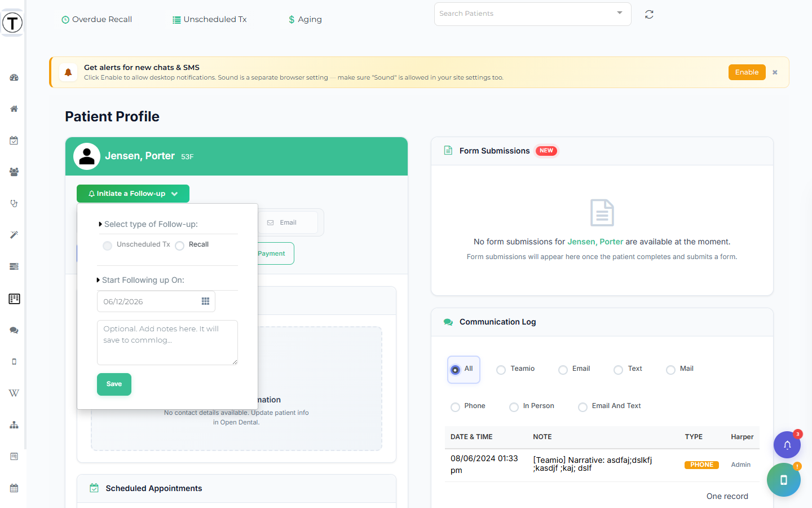Click the Teamio T logo
This screenshot has height=508, width=812.
[x=12, y=23]
